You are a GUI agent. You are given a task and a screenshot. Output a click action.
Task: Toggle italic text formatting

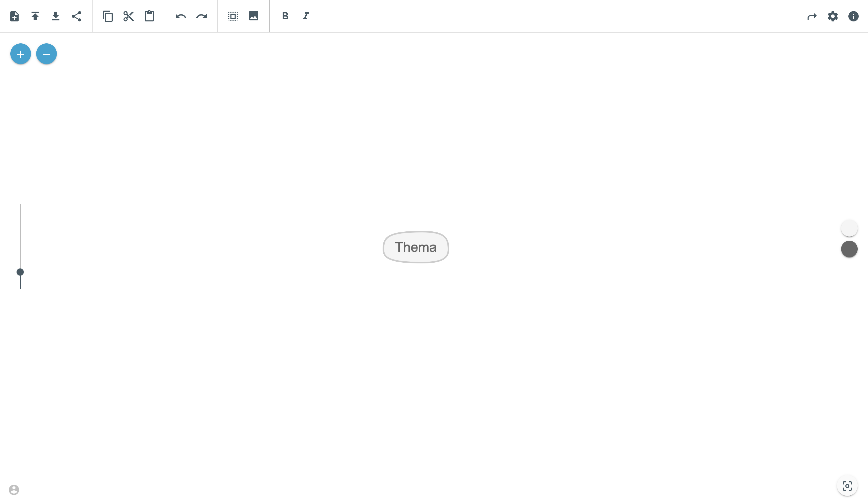click(x=306, y=16)
